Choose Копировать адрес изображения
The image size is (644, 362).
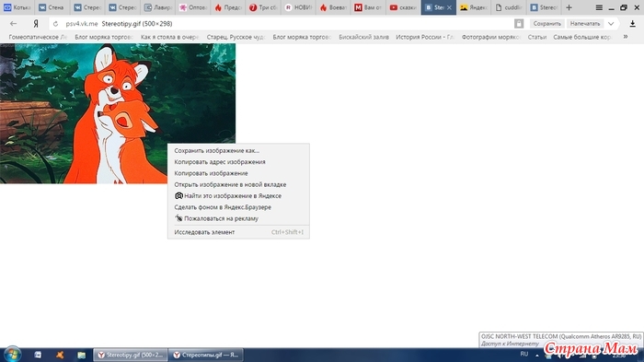[x=238, y=162]
